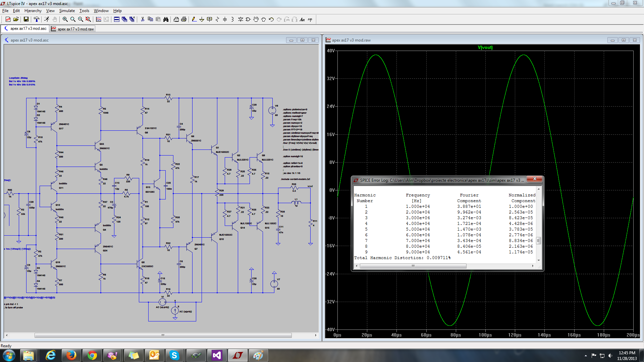Screen dimensions: 644x362
Task: Maximize the apex ax17 v3 mod.asc subwindow
Action: pyautogui.click(x=302, y=40)
